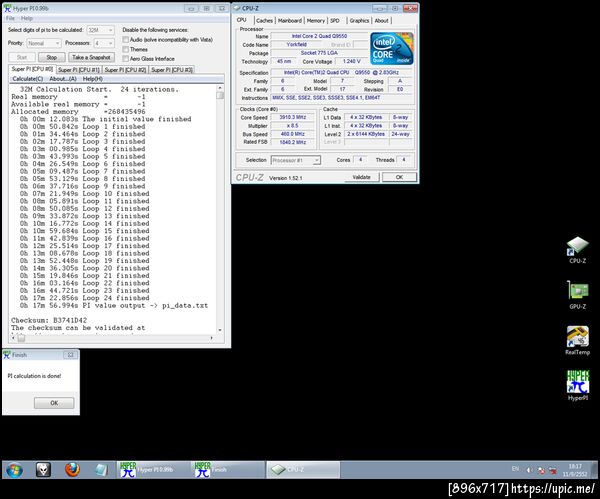Open the alien head taskbar icon
The height and width of the screenshot is (499, 600).
[x=43, y=470]
